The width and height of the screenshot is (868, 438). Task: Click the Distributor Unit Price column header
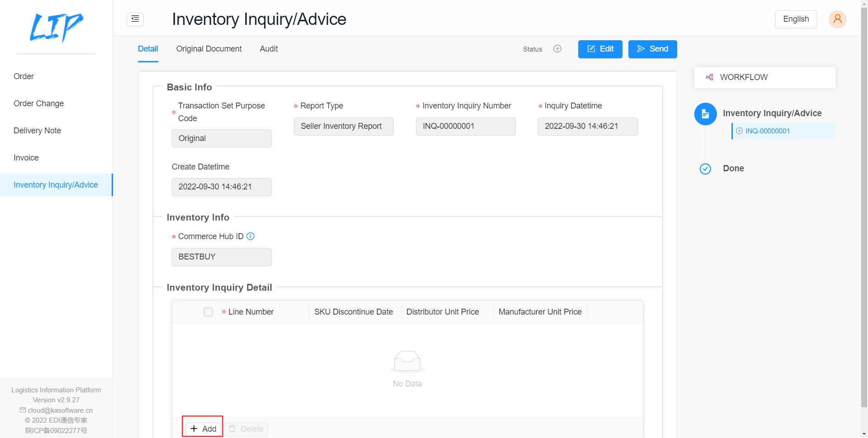tap(443, 312)
